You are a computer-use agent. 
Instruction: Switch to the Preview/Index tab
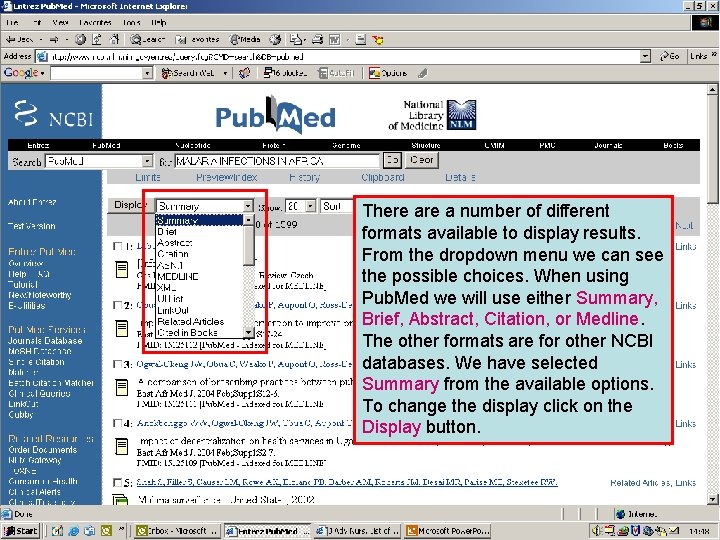[x=226, y=177]
